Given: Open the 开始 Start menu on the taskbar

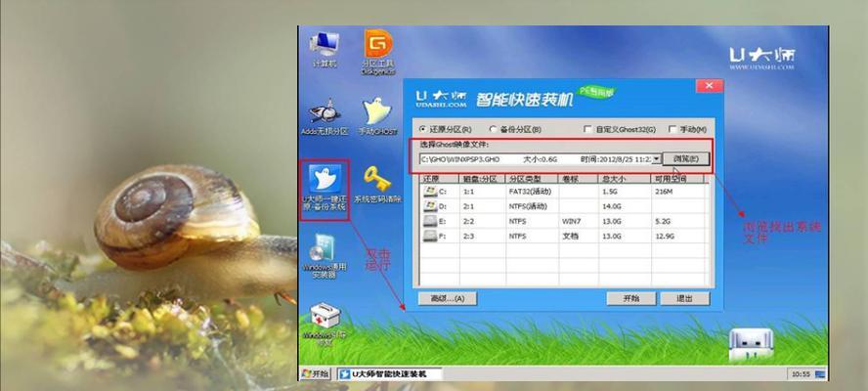Looking at the screenshot, I should (x=315, y=373).
